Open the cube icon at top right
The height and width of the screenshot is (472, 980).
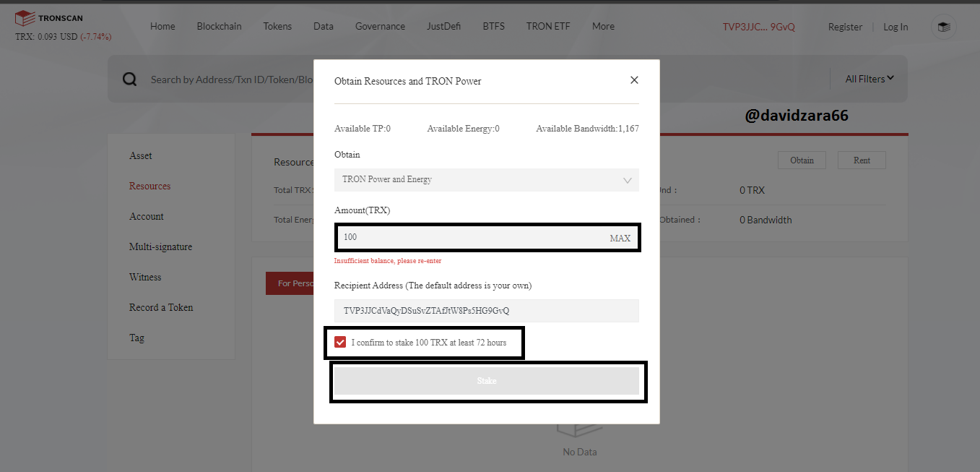click(943, 27)
